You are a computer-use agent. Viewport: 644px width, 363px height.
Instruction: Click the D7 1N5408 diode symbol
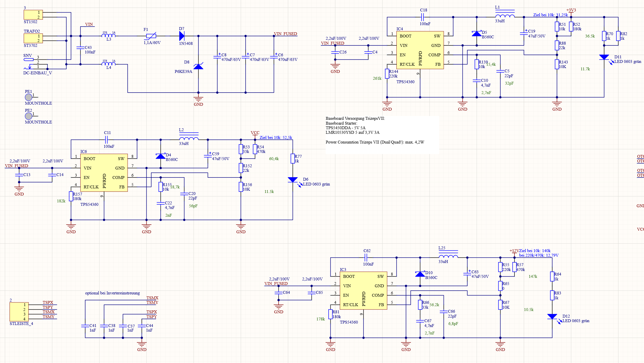182,36
